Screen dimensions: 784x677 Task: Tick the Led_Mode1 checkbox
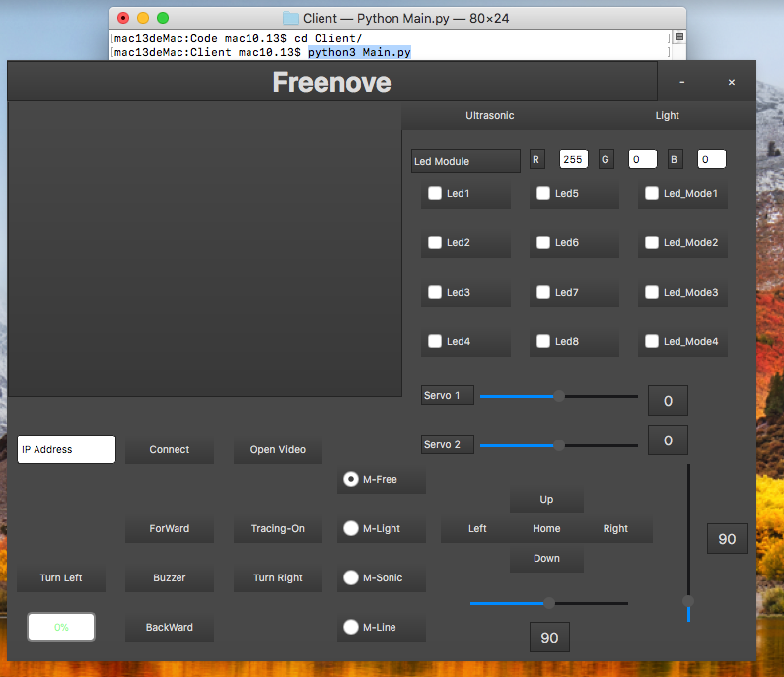click(x=652, y=193)
